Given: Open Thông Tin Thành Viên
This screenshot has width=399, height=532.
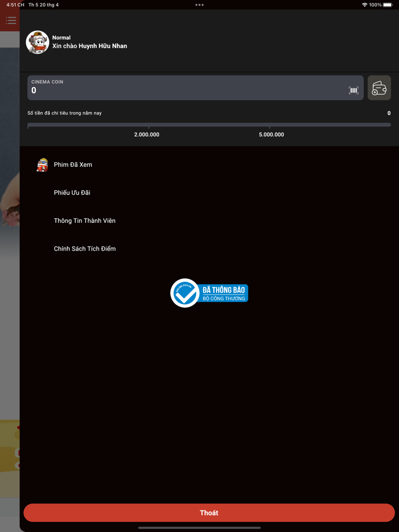Looking at the screenshot, I should click(x=84, y=221).
